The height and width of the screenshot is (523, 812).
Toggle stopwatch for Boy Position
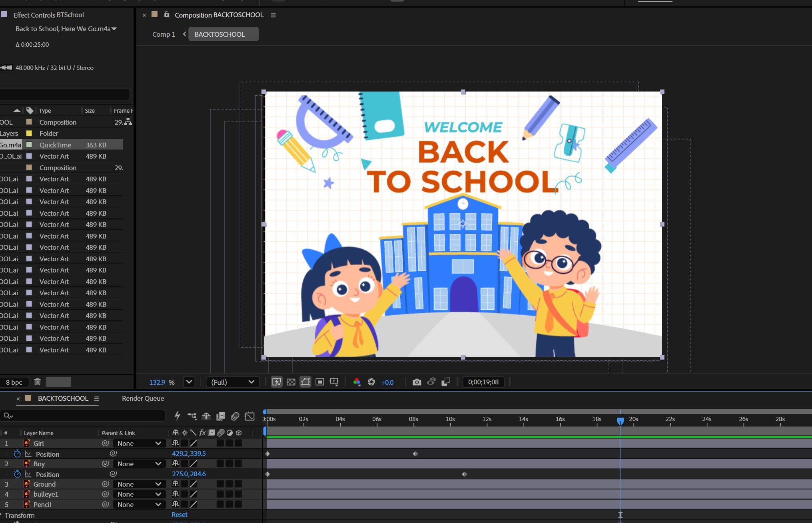coord(17,474)
